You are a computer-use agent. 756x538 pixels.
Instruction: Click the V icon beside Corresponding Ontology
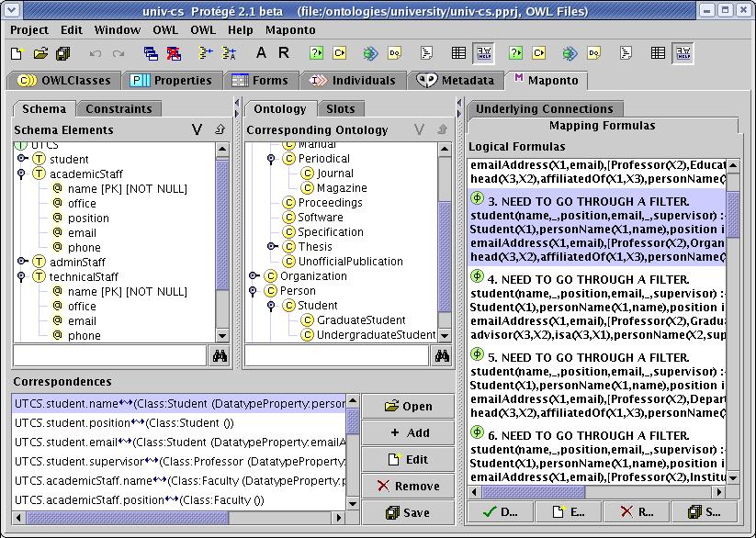[x=419, y=129]
